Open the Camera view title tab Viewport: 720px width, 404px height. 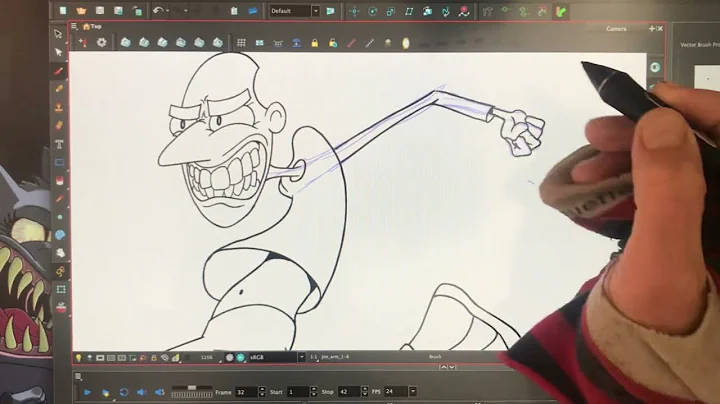[x=616, y=28]
